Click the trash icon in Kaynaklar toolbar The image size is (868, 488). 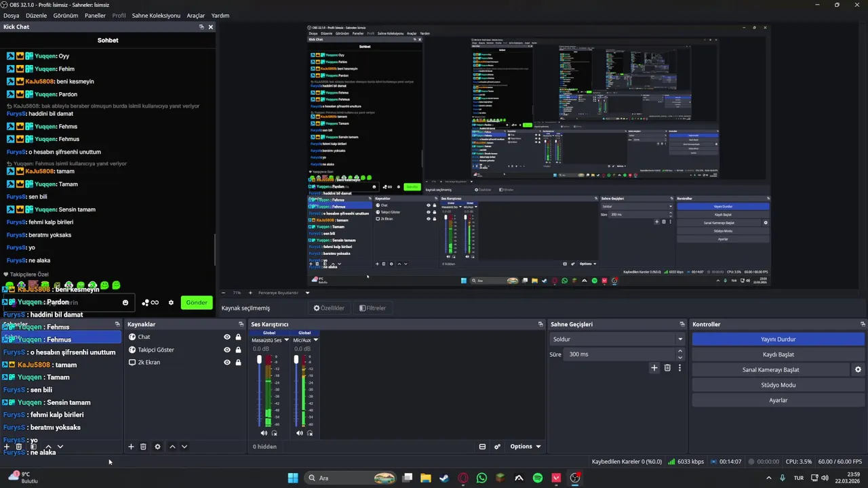(x=143, y=447)
